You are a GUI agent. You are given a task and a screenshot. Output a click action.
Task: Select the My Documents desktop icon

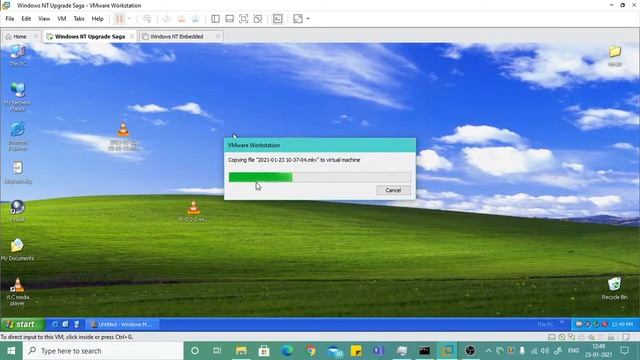click(x=17, y=250)
